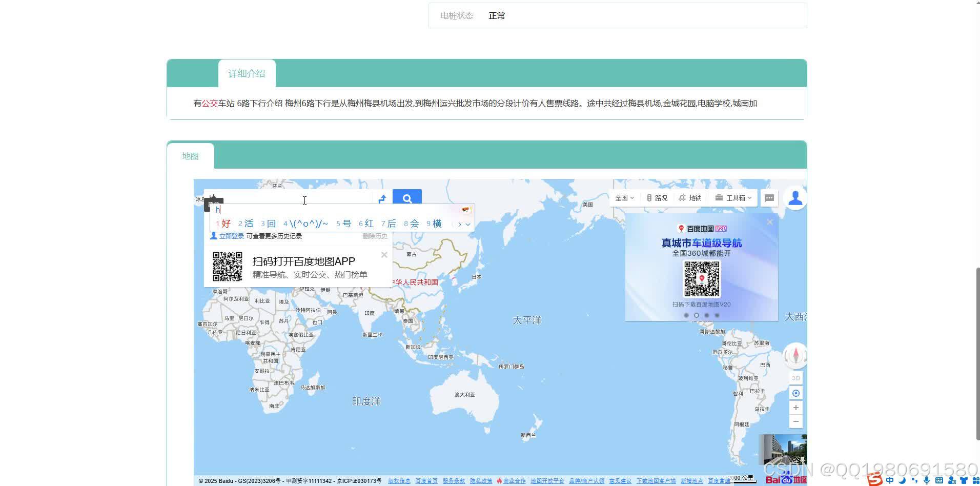Click the IME moon icon
Screen dimensions: 980x486
click(902, 480)
